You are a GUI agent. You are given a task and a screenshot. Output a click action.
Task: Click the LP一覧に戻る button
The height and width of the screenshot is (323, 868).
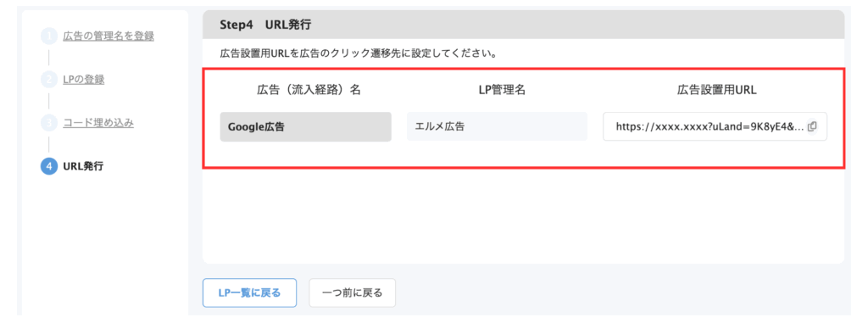250,292
